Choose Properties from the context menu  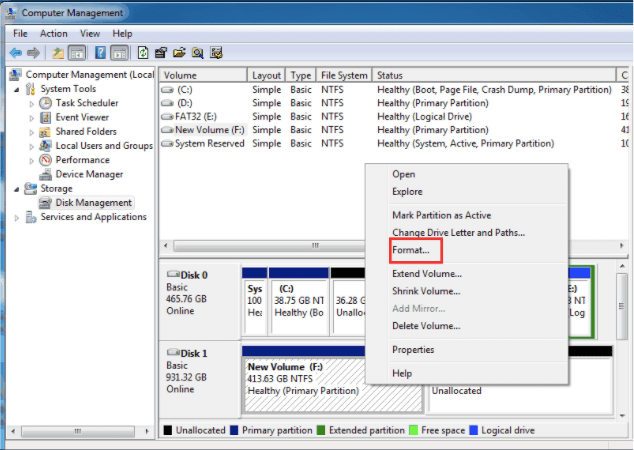coord(467,350)
